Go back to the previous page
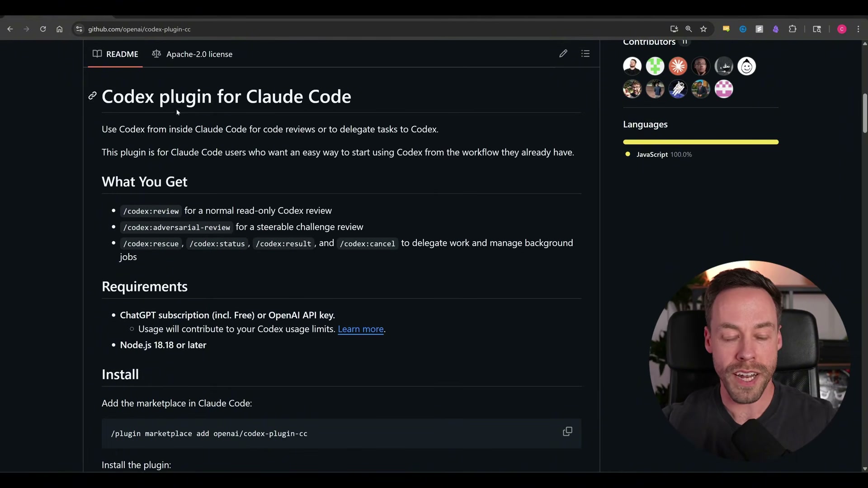 coord(10,29)
